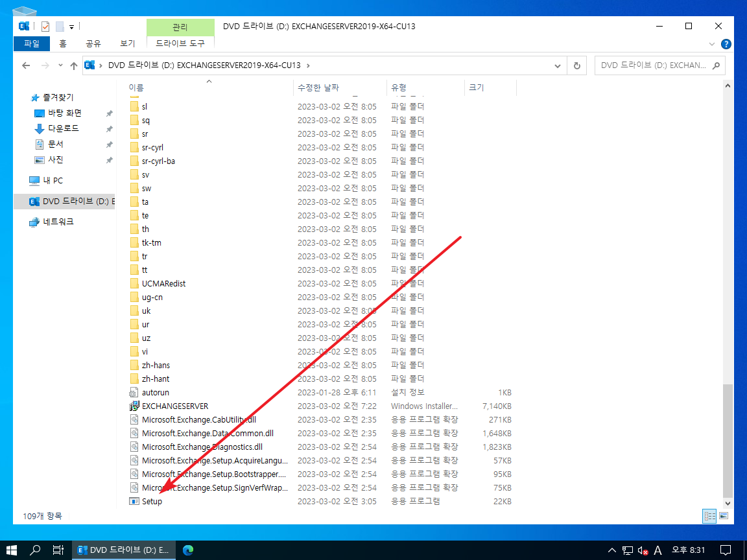Select 네트워크 in navigation pane

(58, 222)
